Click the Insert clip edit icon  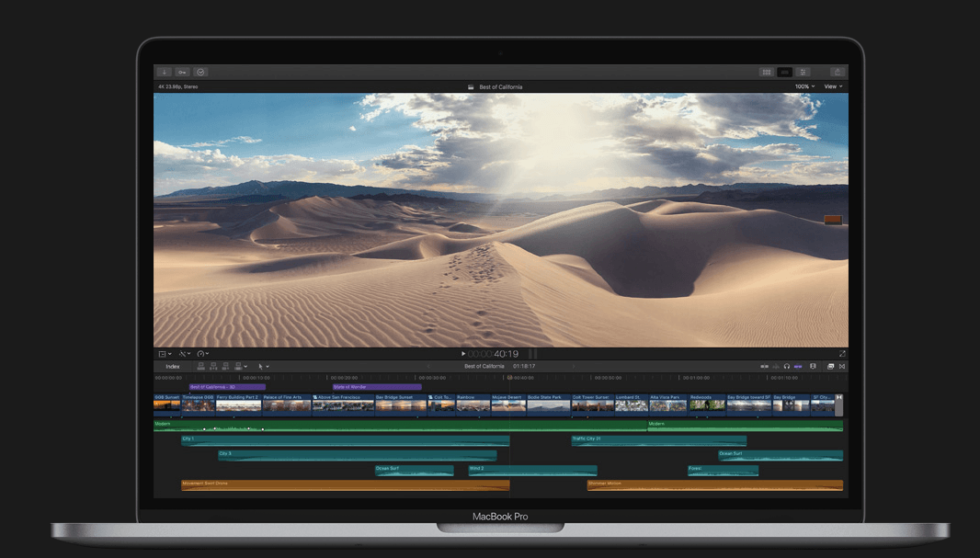pos(213,366)
